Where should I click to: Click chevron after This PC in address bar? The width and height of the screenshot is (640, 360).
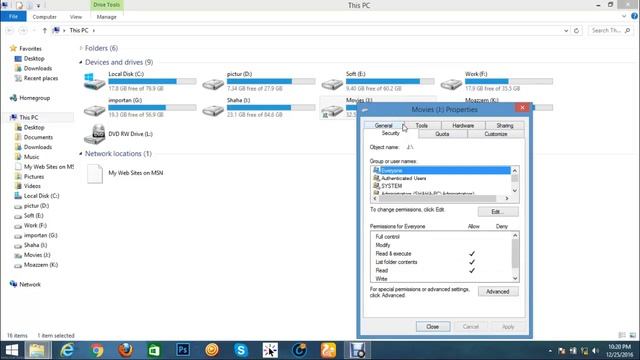click(93, 31)
